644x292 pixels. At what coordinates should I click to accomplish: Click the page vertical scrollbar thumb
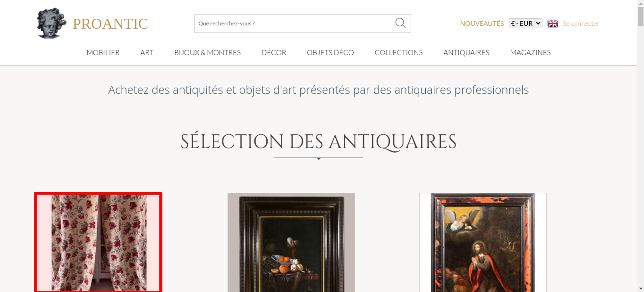coord(641,16)
